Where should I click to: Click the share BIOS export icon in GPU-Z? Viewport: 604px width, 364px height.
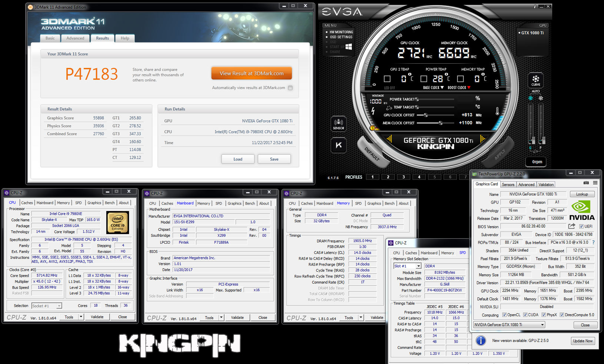pyautogui.click(x=572, y=226)
